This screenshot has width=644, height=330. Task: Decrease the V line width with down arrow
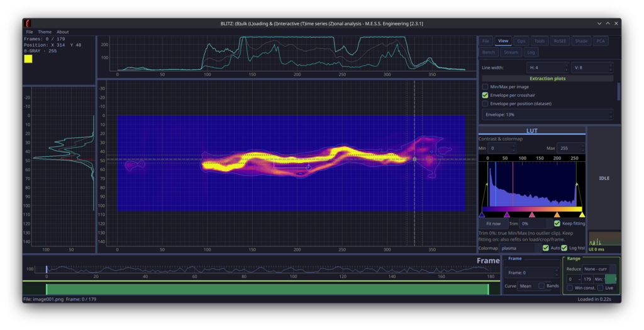coord(610,69)
